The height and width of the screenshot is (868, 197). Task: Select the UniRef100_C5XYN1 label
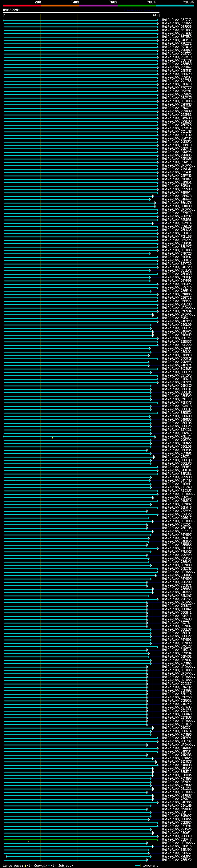(176, 91)
